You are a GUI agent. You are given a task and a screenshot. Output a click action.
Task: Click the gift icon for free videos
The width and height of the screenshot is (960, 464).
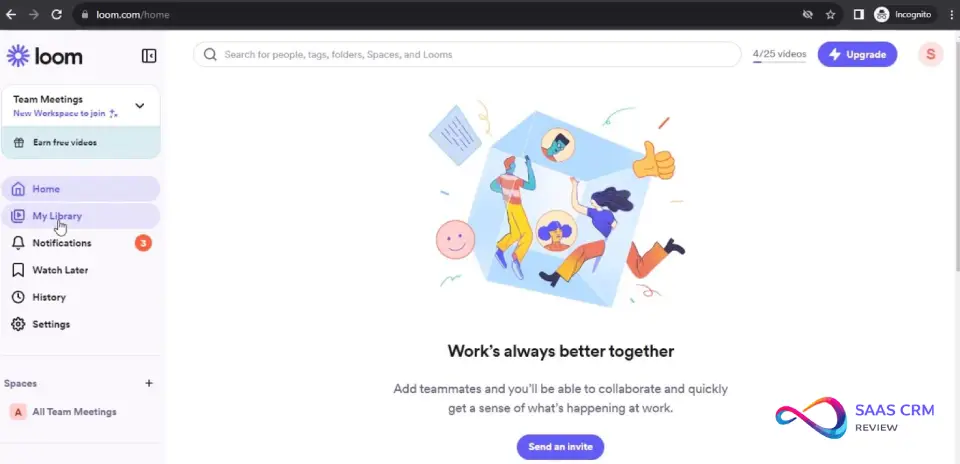pyautogui.click(x=19, y=143)
